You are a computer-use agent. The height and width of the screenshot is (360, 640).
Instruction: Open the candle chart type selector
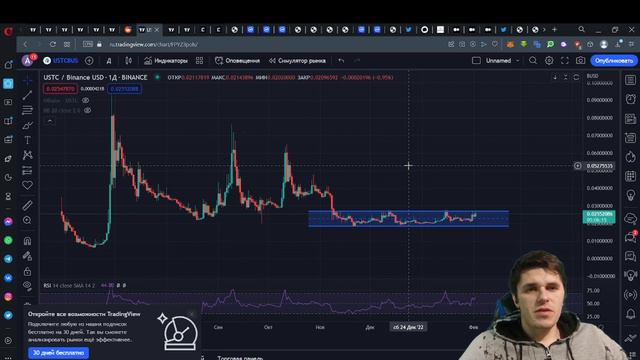(129, 60)
